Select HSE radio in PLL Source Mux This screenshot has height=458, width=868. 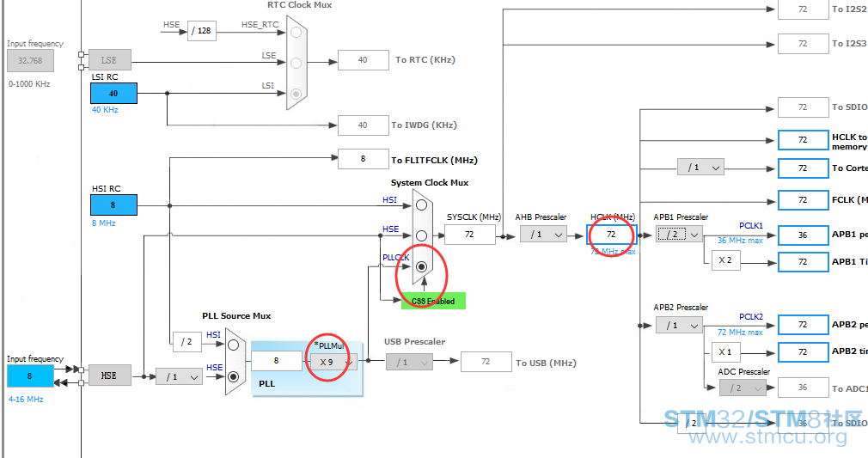point(234,376)
